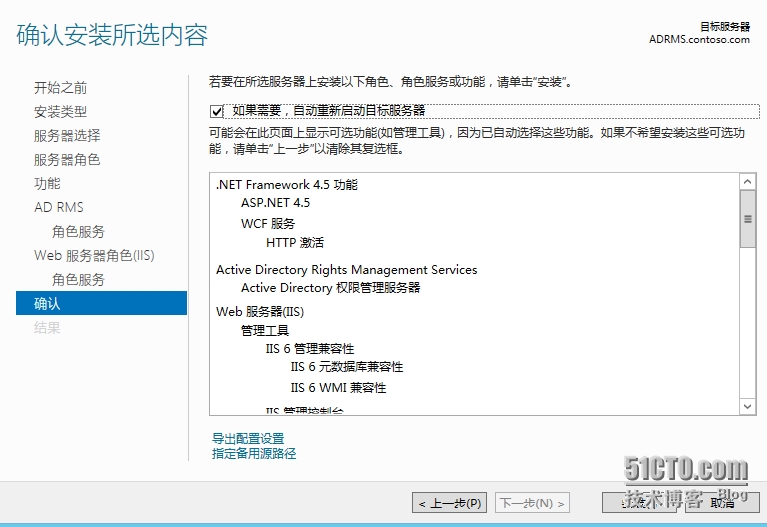Select the highlighted 确认 step

101,303
